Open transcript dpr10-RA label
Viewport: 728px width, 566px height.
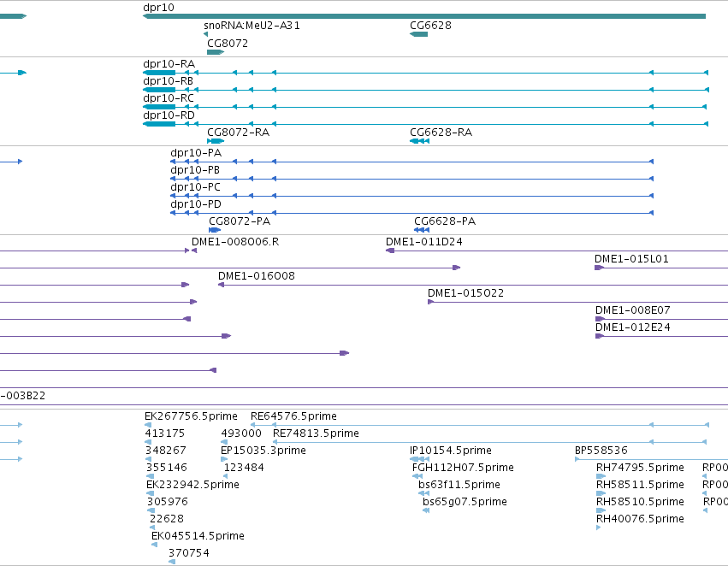click(x=169, y=64)
